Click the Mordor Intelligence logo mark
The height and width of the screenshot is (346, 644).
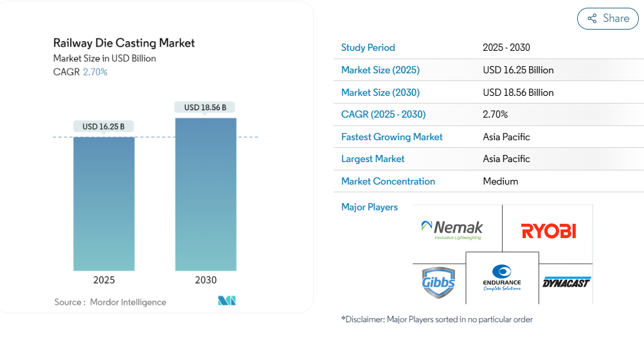(227, 301)
